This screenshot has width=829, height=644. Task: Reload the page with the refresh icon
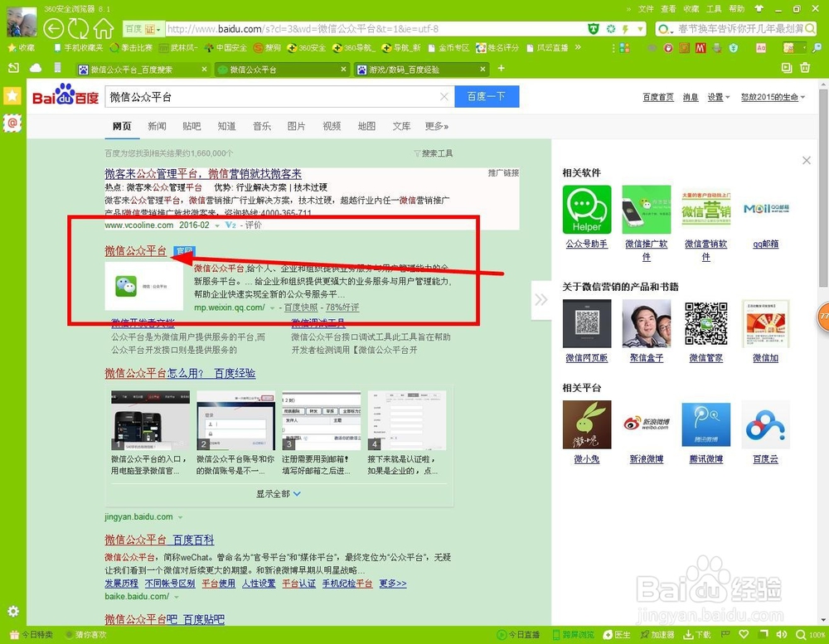(78, 28)
